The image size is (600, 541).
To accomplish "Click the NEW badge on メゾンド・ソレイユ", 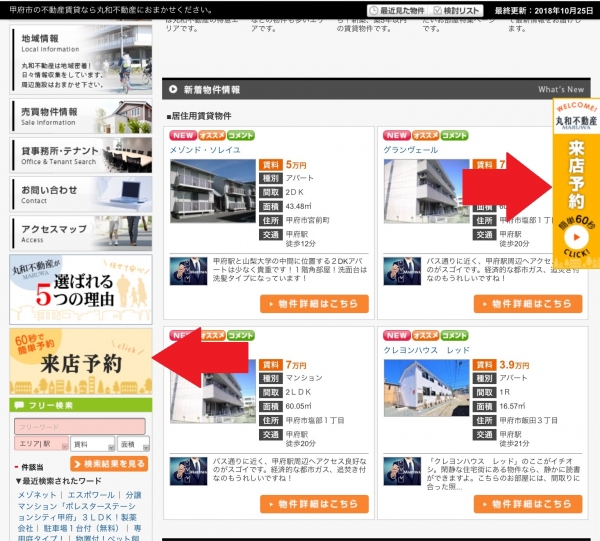I will coord(183,135).
